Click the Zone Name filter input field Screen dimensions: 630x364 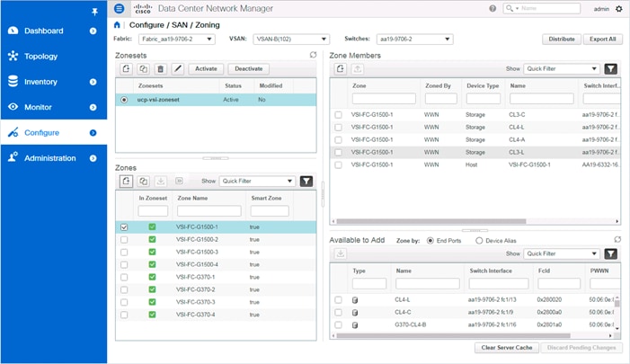(x=209, y=211)
